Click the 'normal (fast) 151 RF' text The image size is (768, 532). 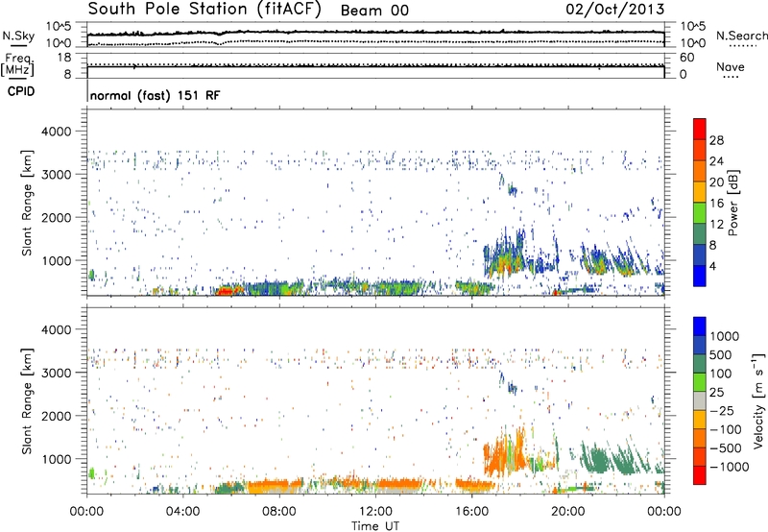click(156, 95)
